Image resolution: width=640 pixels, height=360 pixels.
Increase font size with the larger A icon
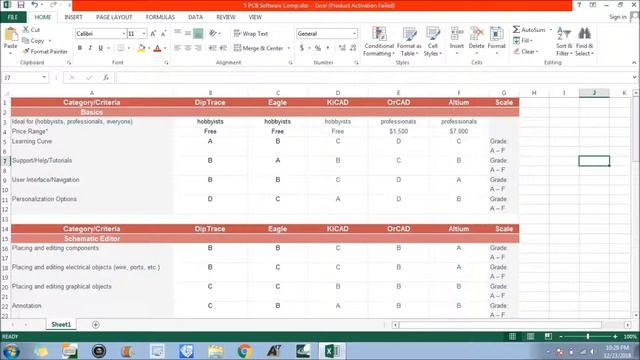[153, 34]
